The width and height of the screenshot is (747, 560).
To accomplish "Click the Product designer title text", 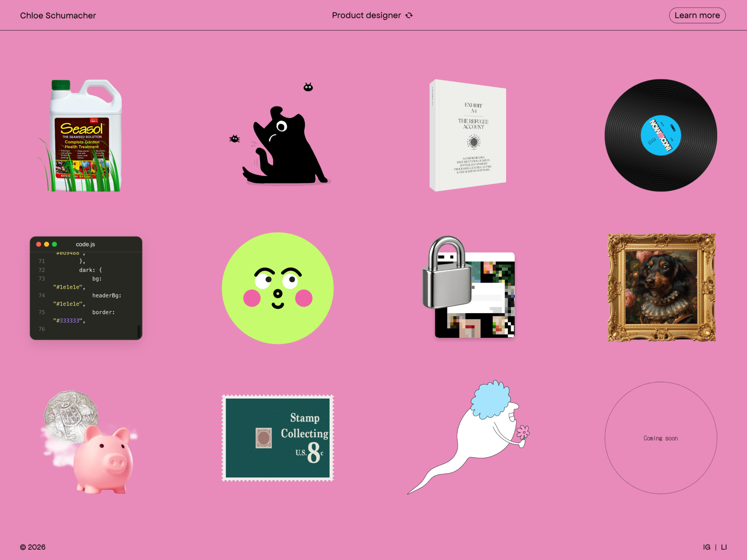I will tap(366, 15).
